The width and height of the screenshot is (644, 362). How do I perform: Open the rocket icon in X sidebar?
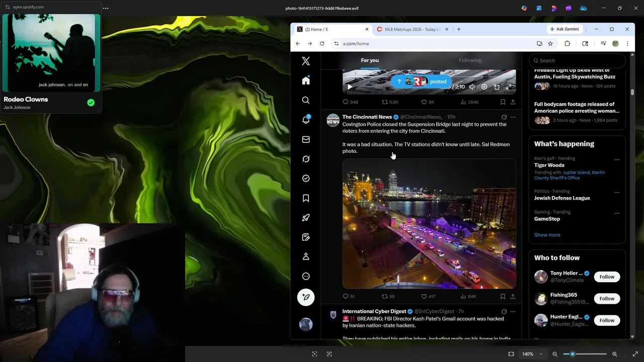306,218
